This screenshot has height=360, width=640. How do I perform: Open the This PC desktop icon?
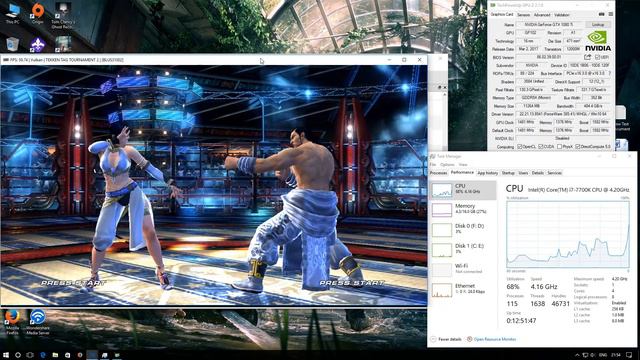coord(13,13)
